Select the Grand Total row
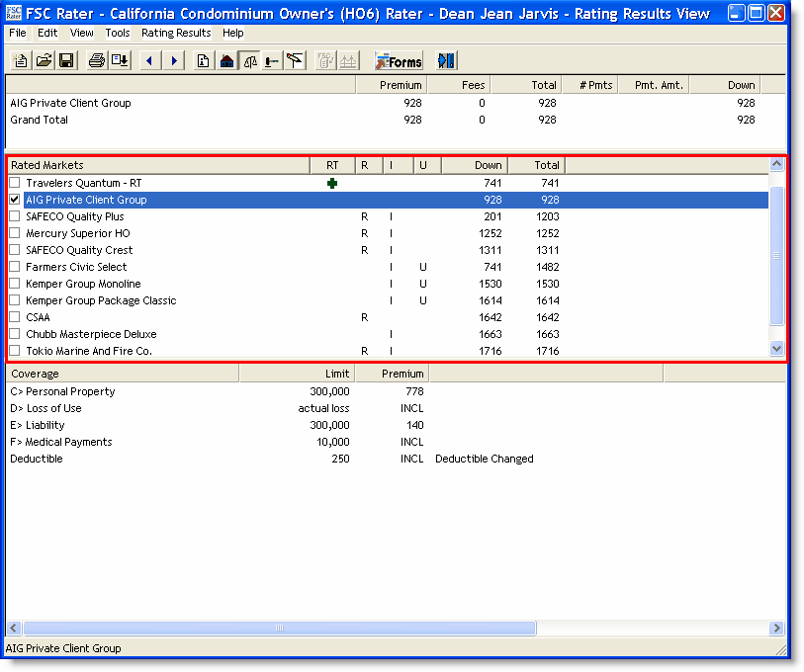This screenshot has width=804, height=672. click(396, 120)
